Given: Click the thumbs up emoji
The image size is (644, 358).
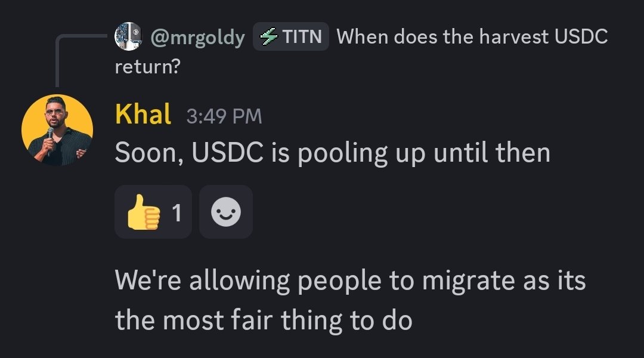Looking at the screenshot, I should click(x=144, y=212).
